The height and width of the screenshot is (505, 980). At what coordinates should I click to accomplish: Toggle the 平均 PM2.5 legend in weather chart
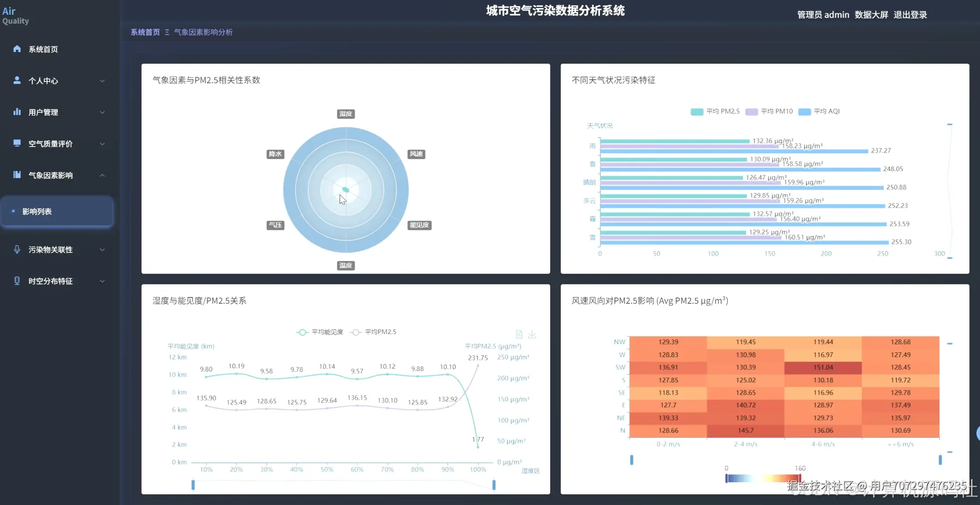(x=715, y=111)
